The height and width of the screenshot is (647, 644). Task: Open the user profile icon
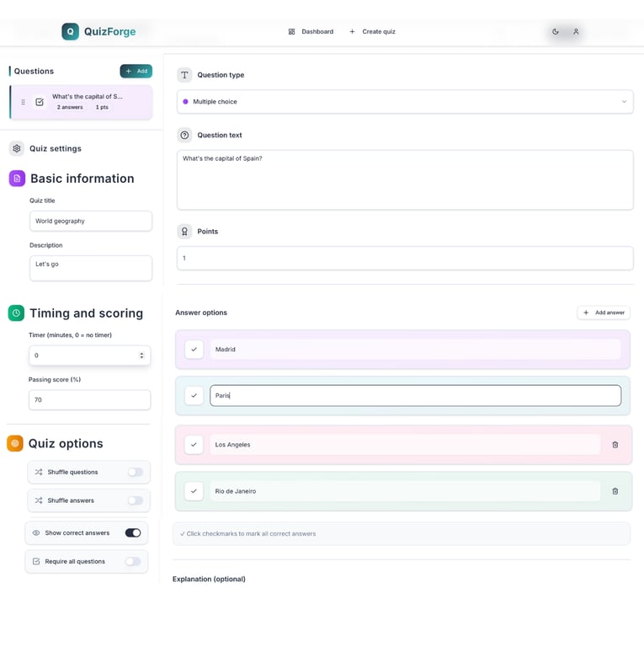pyautogui.click(x=576, y=32)
